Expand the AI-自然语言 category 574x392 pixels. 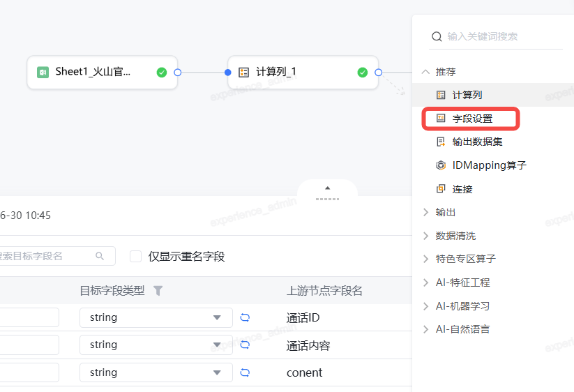point(425,329)
